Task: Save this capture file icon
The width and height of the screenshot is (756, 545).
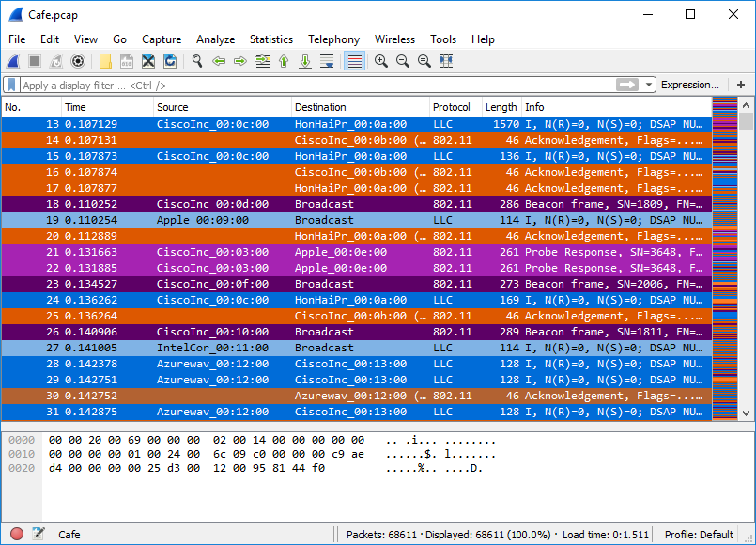Action: coord(127,61)
